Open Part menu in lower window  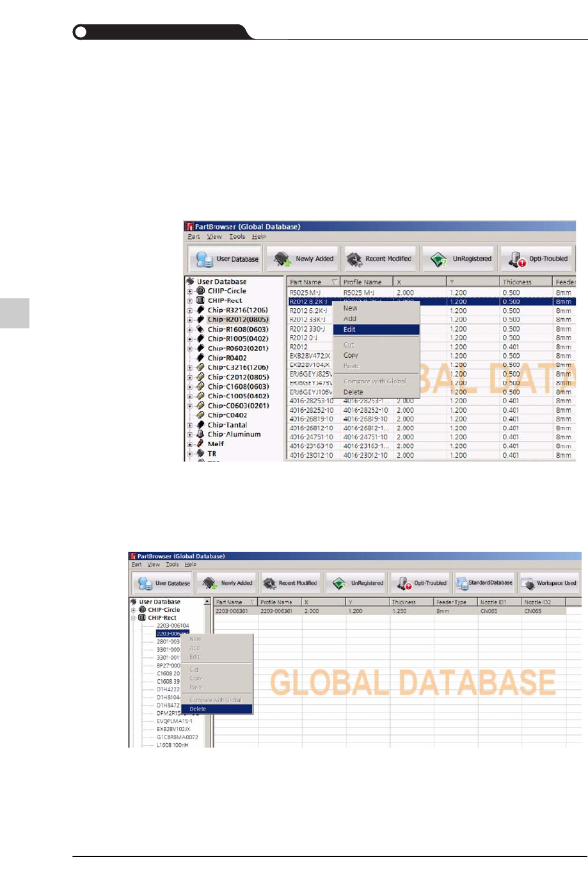pos(136,565)
